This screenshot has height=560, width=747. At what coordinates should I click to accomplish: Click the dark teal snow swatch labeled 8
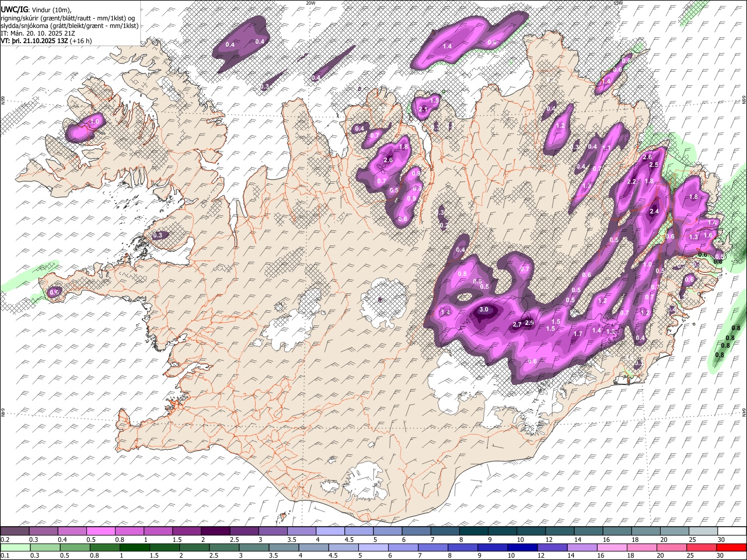[x=474, y=531]
